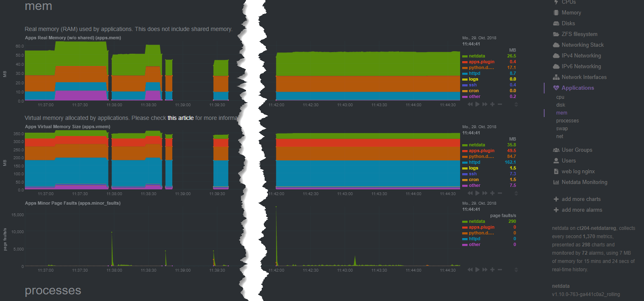644x301 pixels.
Task: Switch to the cpu subsection under Applications
Action: (560, 97)
